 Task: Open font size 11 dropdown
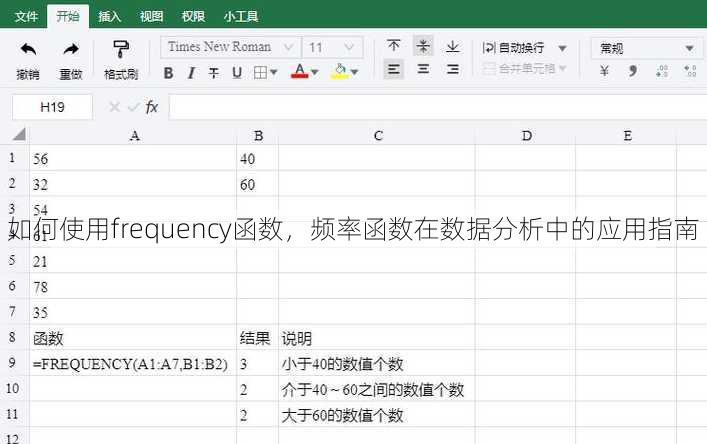pyautogui.click(x=332, y=47)
